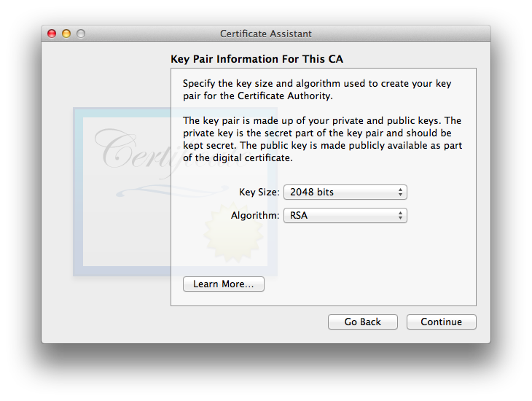532x401 pixels.
Task: Click the Key Pair Information heading
Action: 266,59
